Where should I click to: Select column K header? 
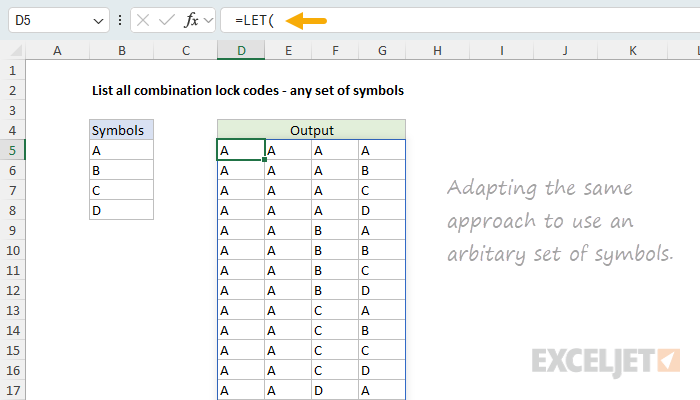(633, 50)
